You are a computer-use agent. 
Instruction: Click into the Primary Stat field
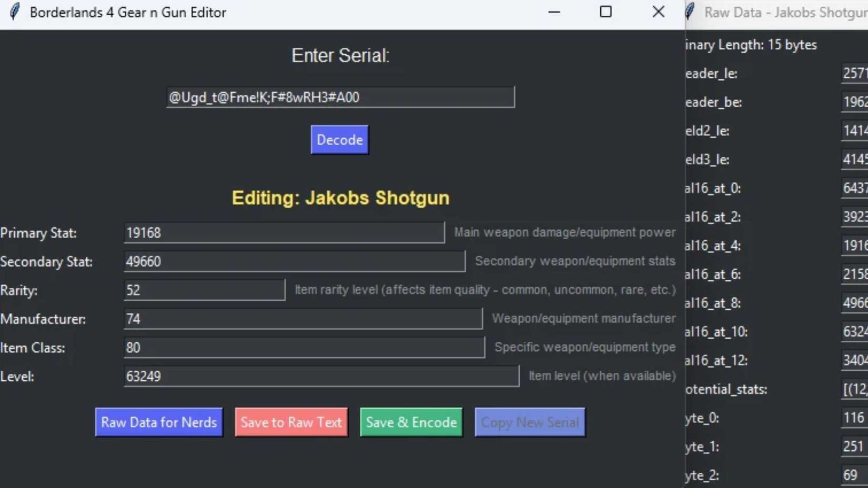284,233
